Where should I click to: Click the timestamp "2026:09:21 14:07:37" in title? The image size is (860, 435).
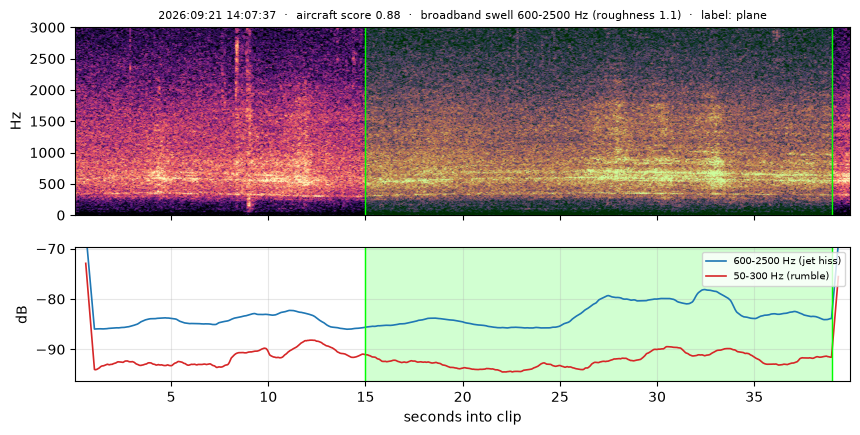(x=217, y=15)
